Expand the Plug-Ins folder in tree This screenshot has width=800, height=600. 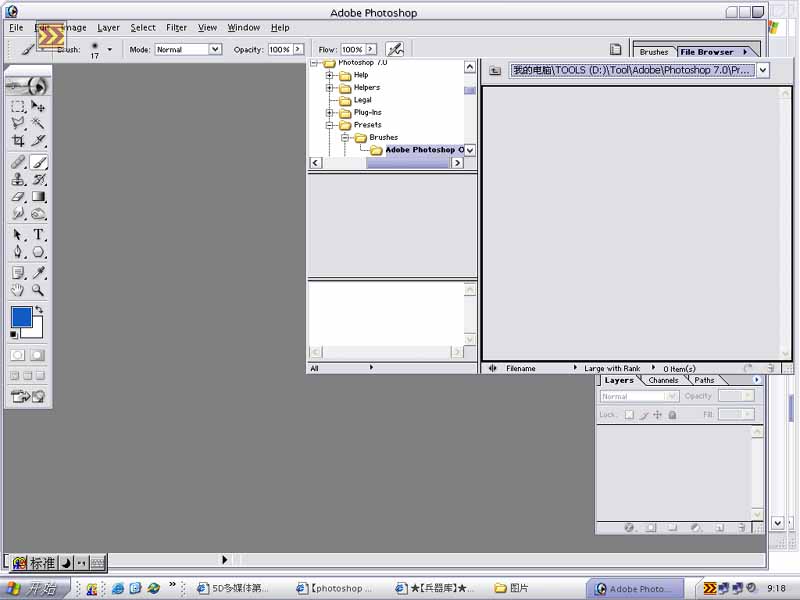pyautogui.click(x=330, y=113)
